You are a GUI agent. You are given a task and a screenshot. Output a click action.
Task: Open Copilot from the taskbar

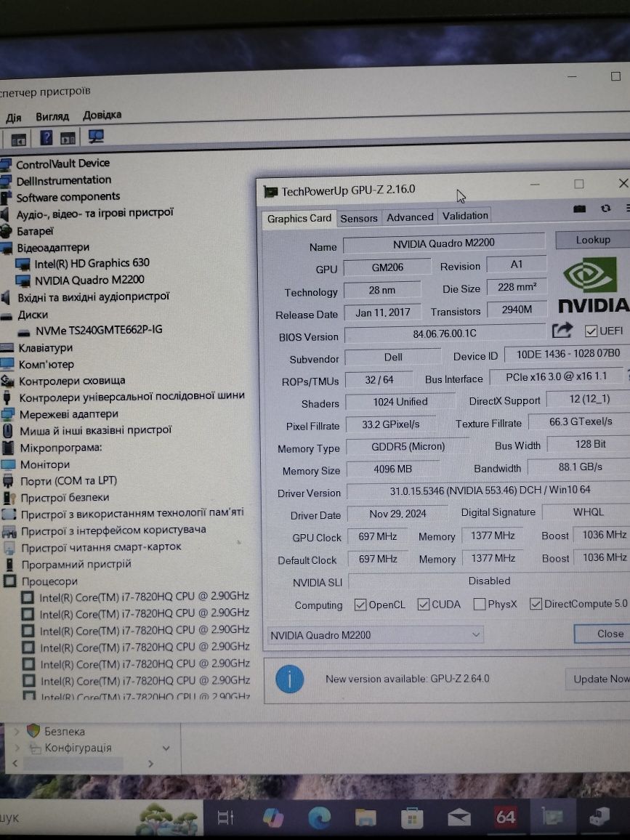pos(273,818)
